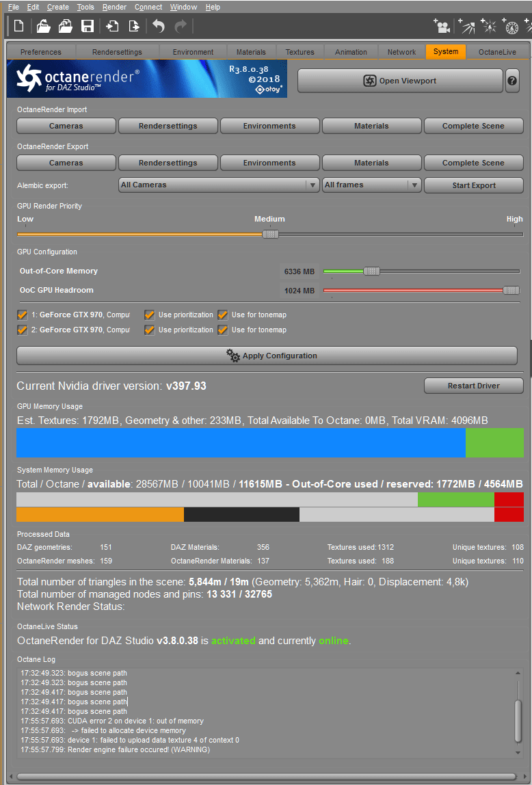Open the Window menu

(x=183, y=7)
